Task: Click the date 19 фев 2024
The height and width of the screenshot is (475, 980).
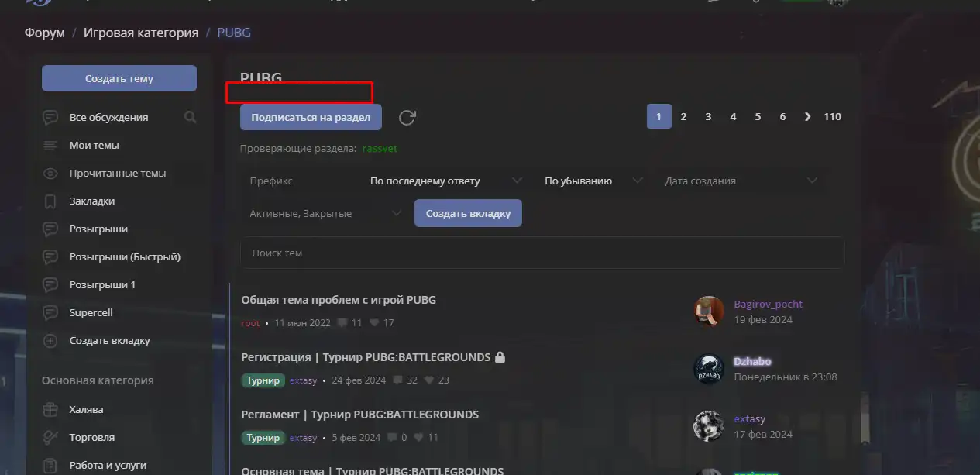Action: click(x=763, y=319)
